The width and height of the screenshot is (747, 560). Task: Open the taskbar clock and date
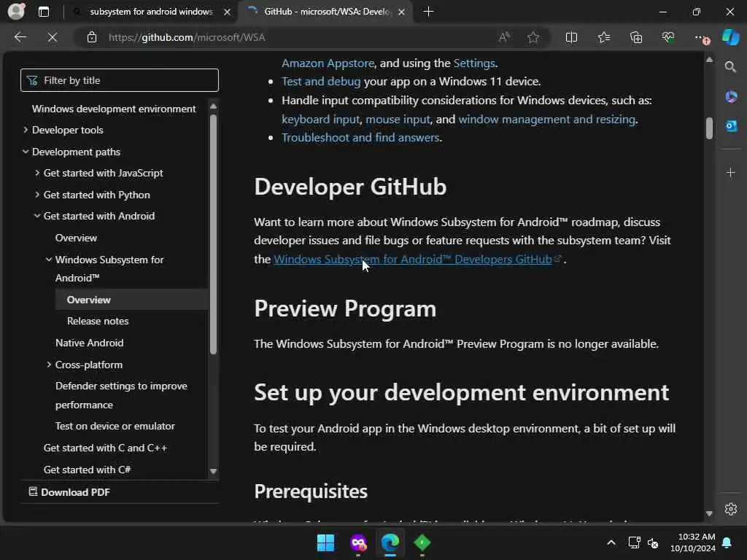[693, 542]
